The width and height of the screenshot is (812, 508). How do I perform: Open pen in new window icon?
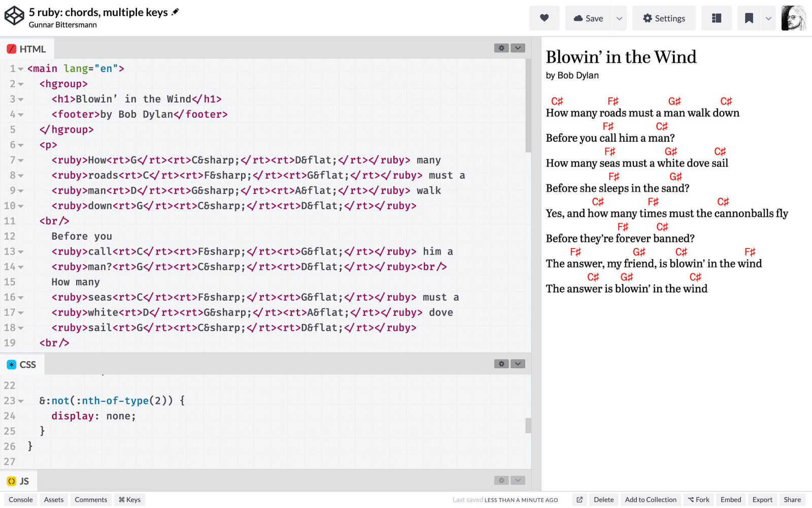(580, 500)
